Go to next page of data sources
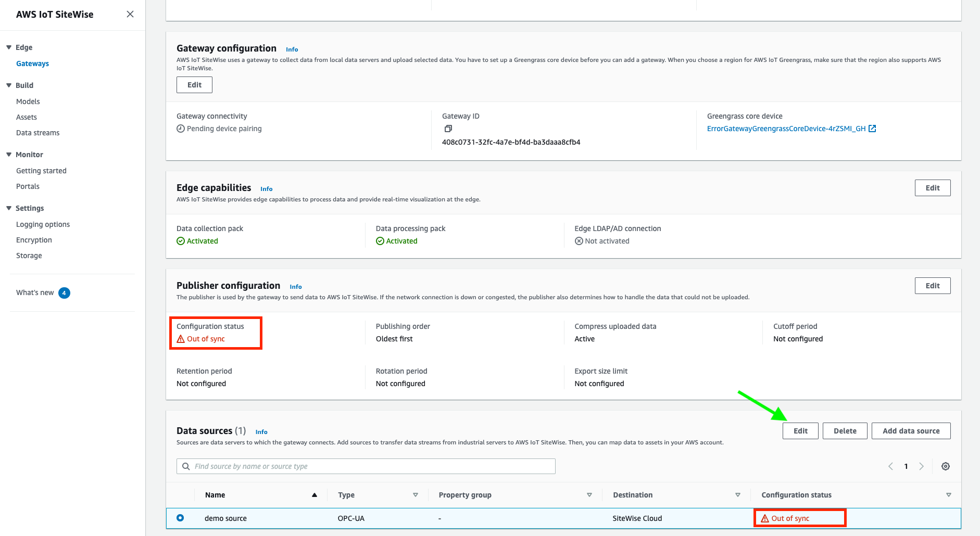The width and height of the screenshot is (980, 536). point(921,466)
